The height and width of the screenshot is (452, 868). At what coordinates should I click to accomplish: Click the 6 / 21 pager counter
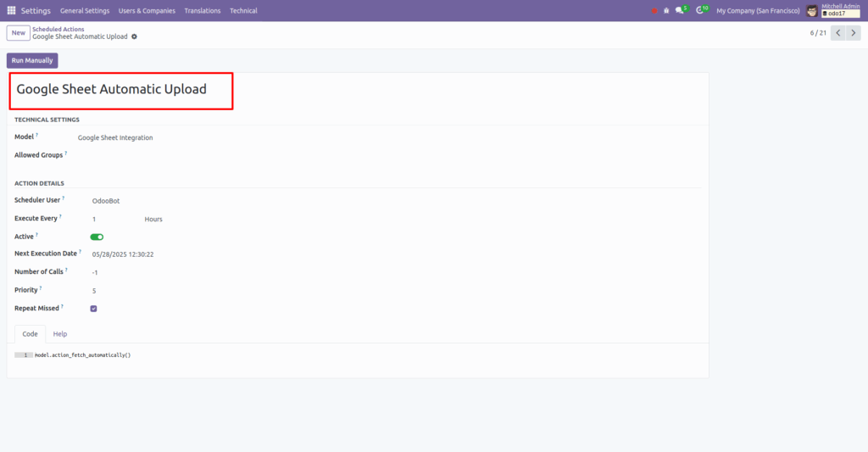(x=818, y=33)
